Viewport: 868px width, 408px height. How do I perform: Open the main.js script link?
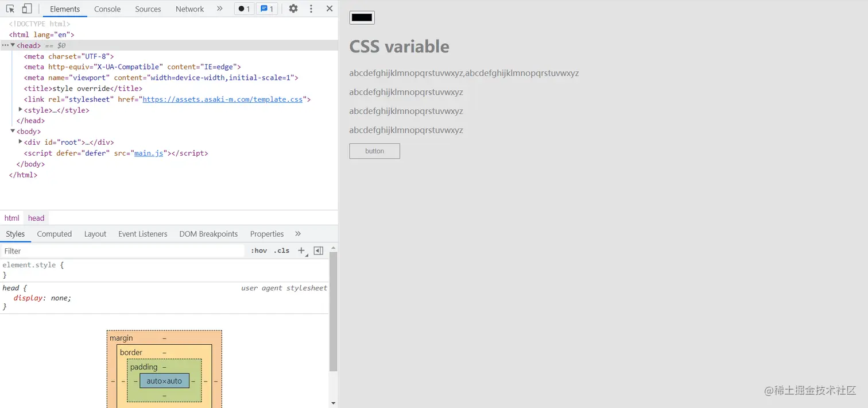tap(149, 153)
